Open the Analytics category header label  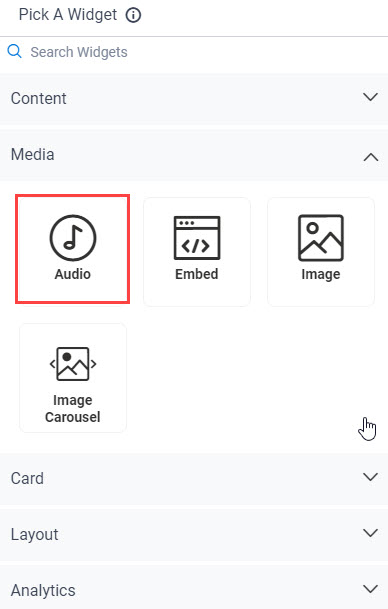point(43,591)
